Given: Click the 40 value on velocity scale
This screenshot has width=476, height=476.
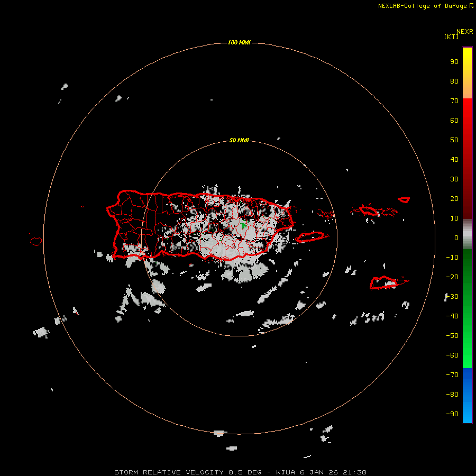Looking at the screenshot, I should [454, 160].
